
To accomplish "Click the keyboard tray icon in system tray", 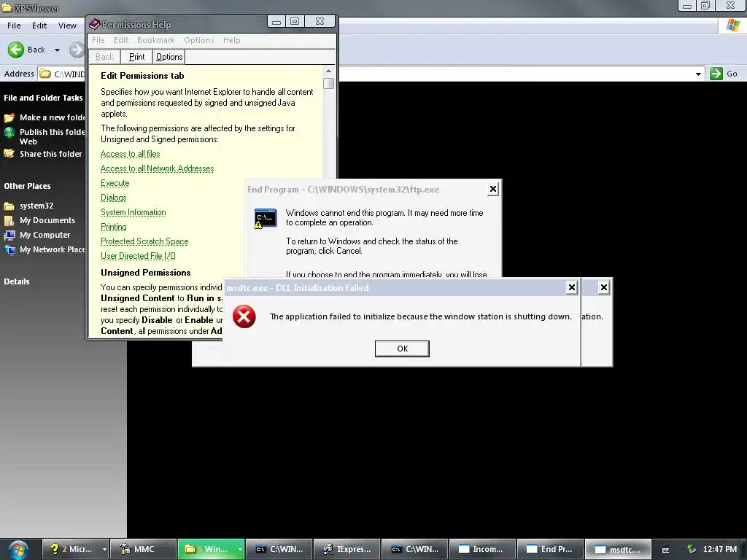I will (665, 550).
